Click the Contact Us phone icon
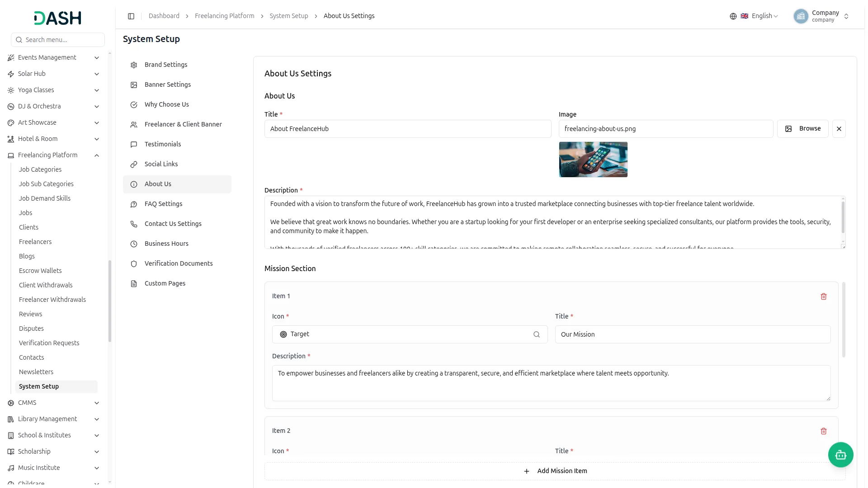Screen dimensions: 868x488 coord(134,224)
